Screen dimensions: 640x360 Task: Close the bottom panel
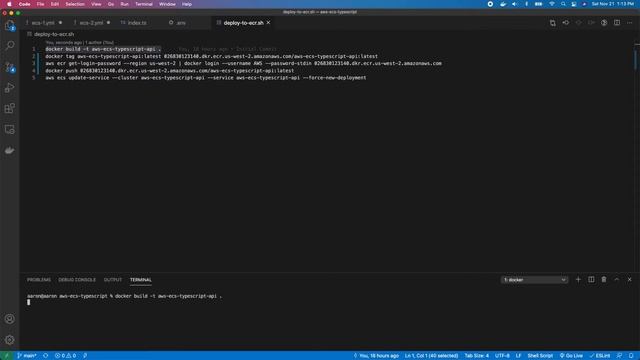[x=629, y=280]
